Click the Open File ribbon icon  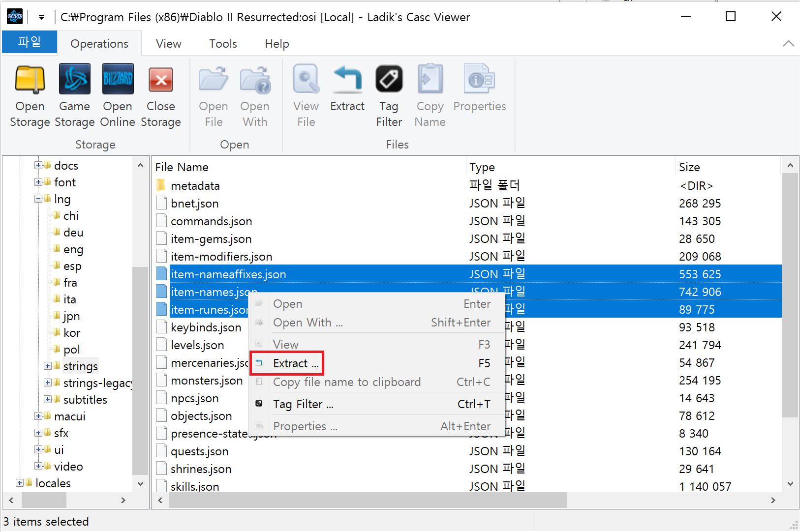(214, 79)
